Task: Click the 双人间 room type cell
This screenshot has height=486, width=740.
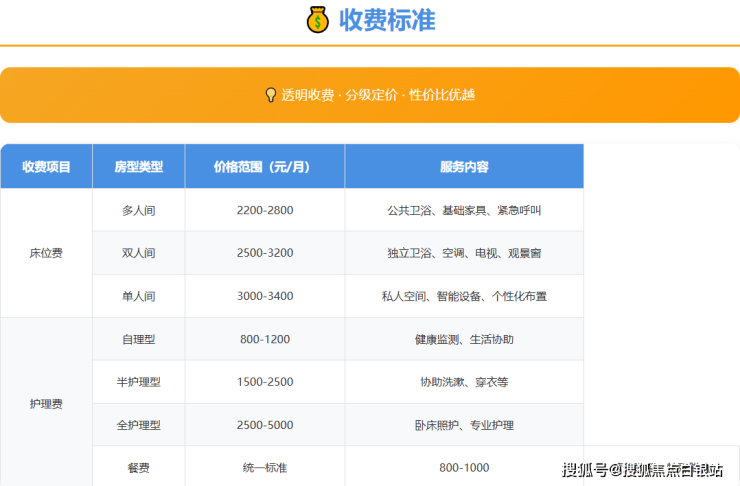Action: click(x=138, y=253)
